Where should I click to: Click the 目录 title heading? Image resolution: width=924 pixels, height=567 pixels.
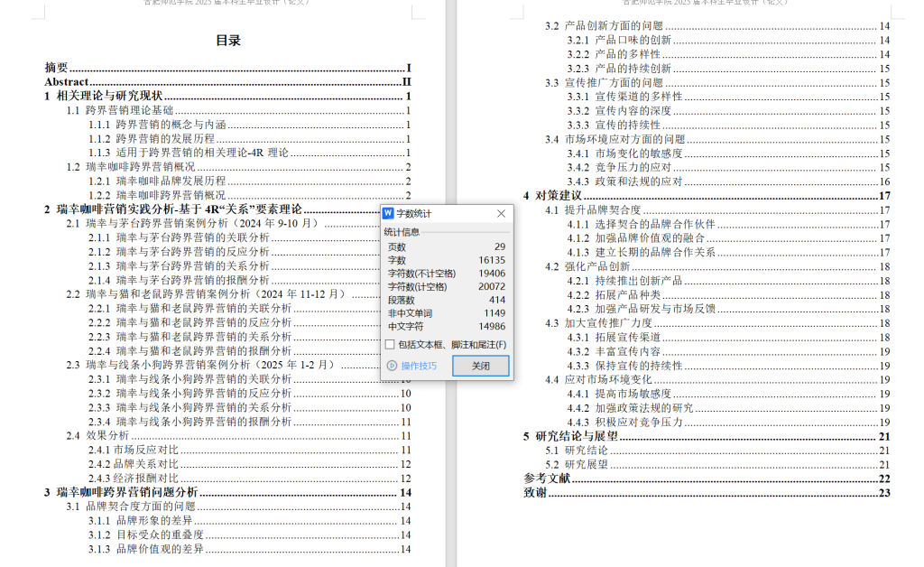(228, 41)
